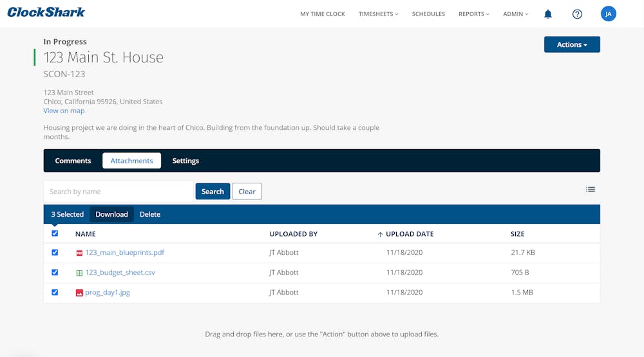The image size is (644, 357).
Task: Open the help question mark icon
Action: click(x=577, y=14)
